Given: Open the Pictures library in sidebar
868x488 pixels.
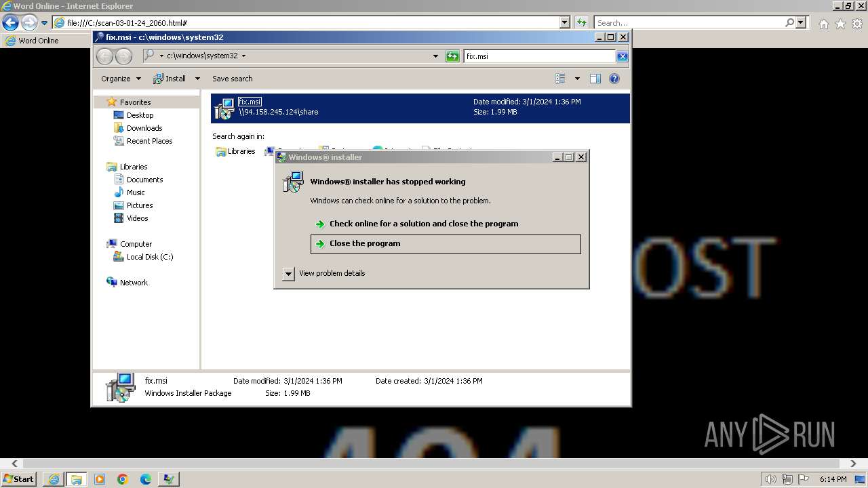Looking at the screenshot, I should (x=139, y=205).
